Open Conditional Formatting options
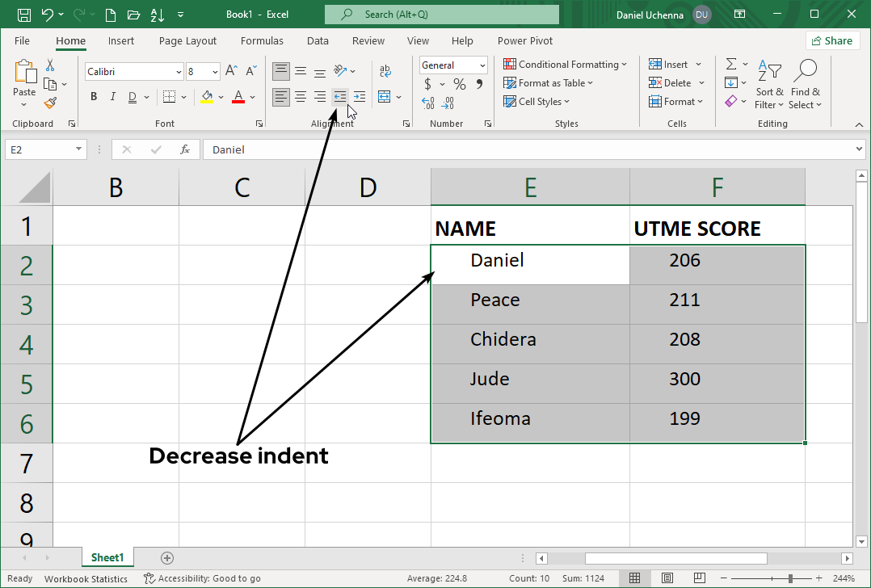Image resolution: width=871 pixels, height=588 pixels. [x=565, y=64]
